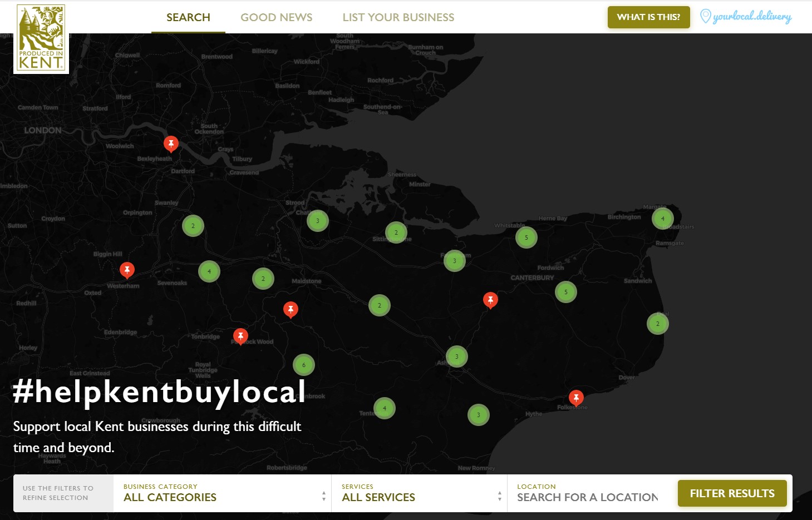Click the Filter Results button

[731, 493]
